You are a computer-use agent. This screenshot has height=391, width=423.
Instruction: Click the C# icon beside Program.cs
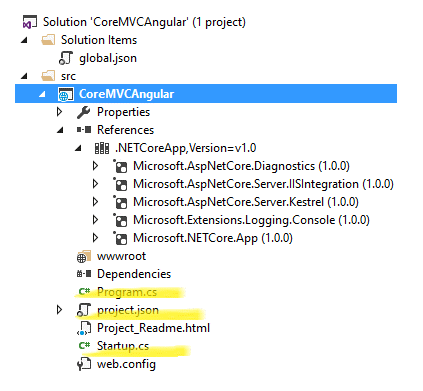point(84,292)
